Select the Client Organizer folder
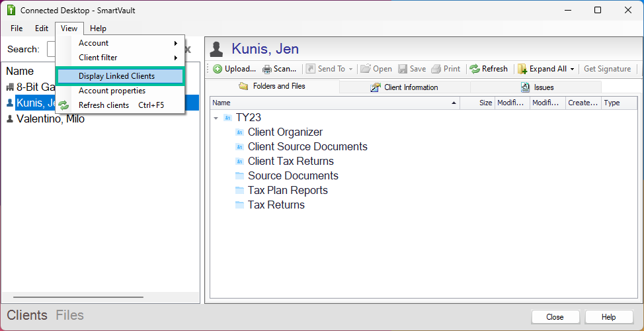This screenshot has height=331, width=644. click(286, 132)
